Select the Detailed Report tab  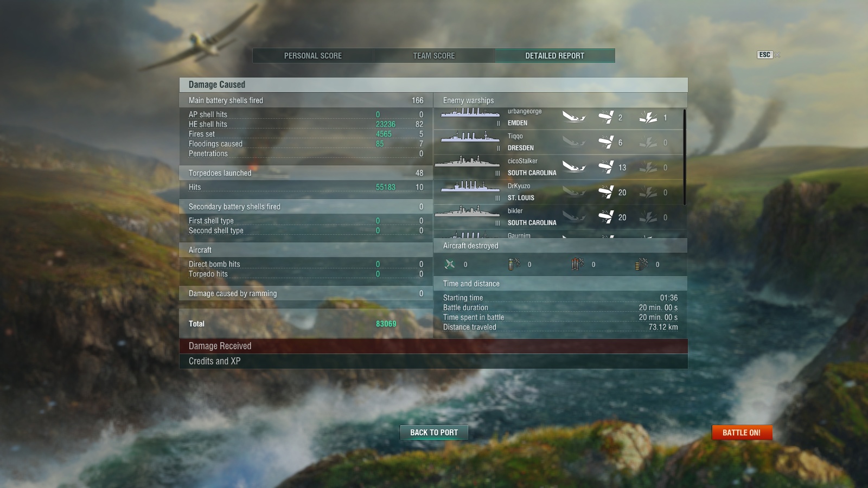coord(554,56)
